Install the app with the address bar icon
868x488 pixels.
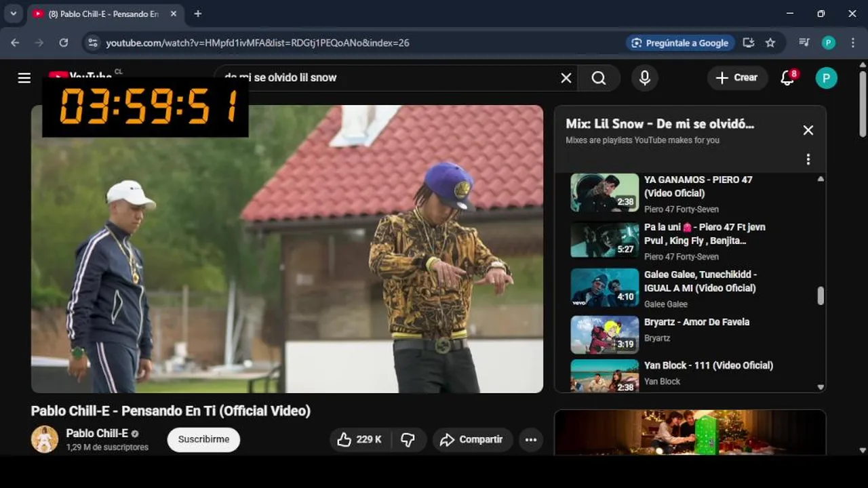click(749, 43)
